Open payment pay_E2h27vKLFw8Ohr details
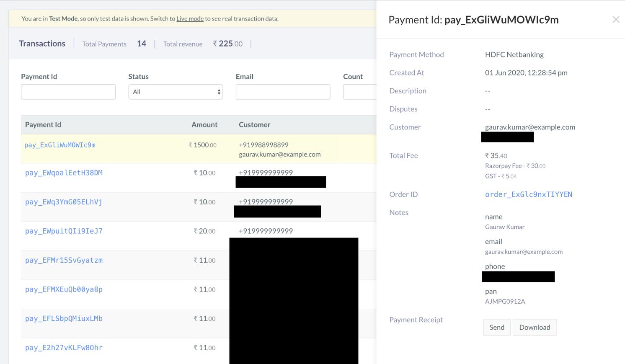 pos(63,347)
